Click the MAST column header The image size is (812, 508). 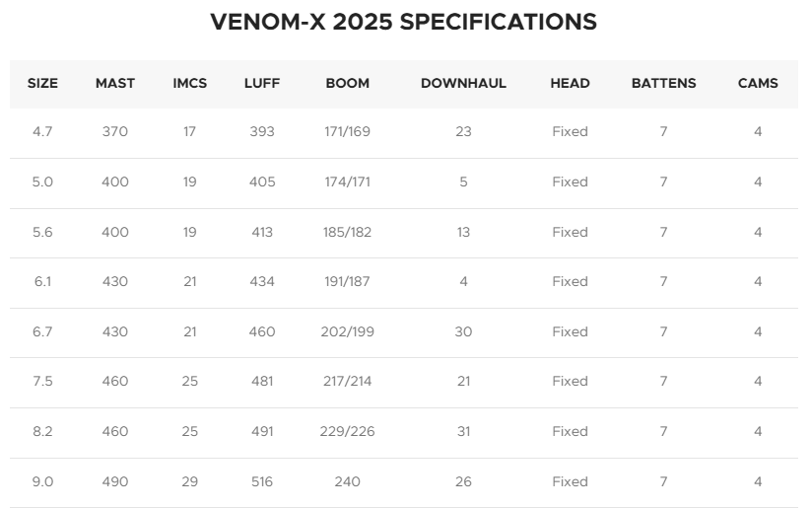115,84
